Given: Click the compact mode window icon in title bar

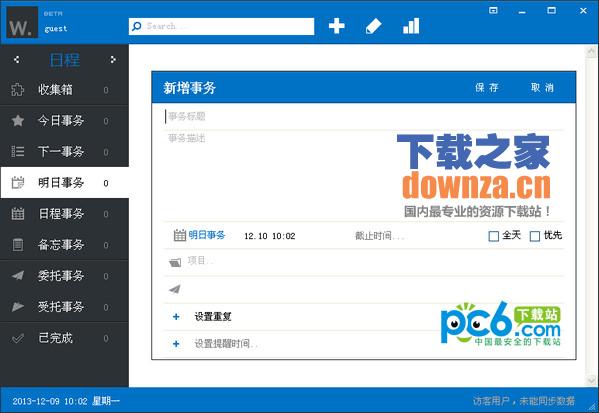Looking at the screenshot, I should [493, 11].
